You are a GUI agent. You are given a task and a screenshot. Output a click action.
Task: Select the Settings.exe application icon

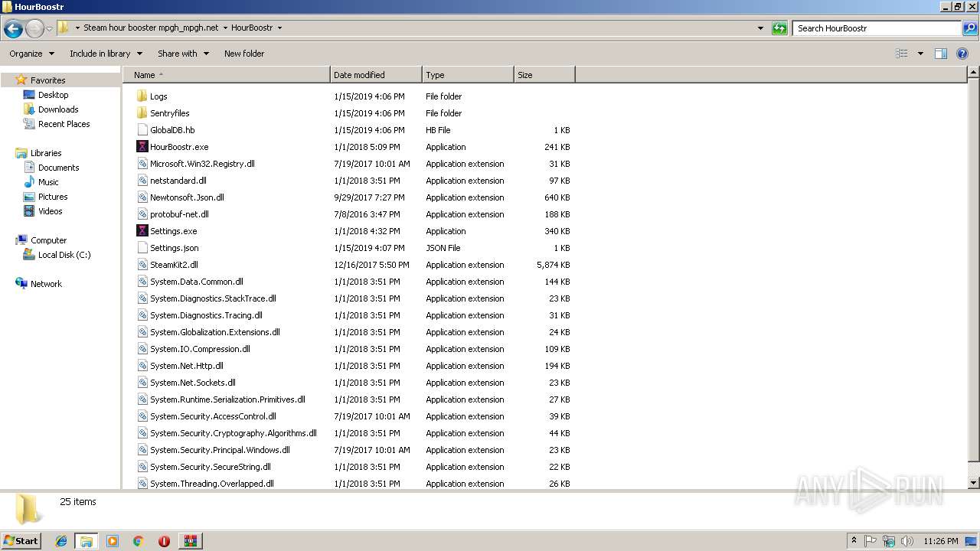click(142, 231)
